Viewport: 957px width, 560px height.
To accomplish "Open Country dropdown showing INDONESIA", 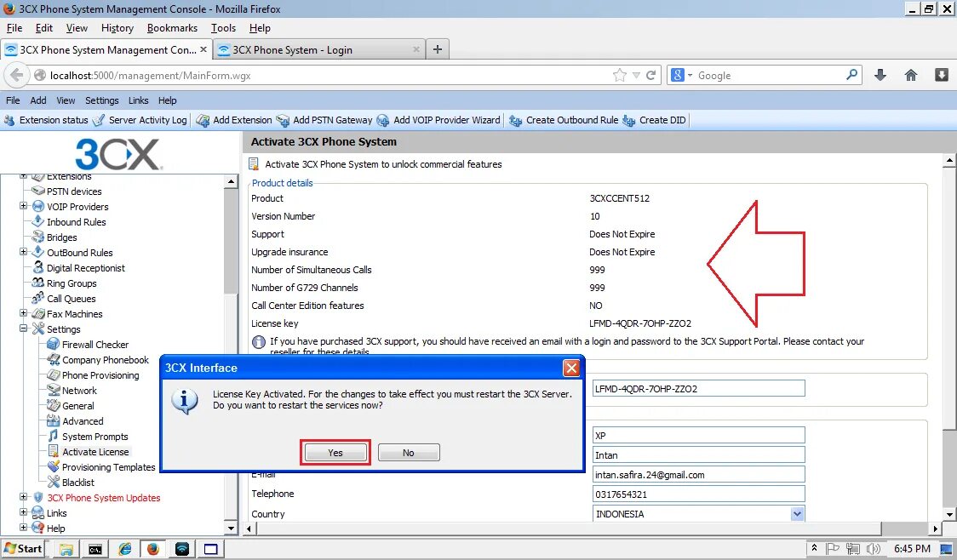I will point(797,514).
